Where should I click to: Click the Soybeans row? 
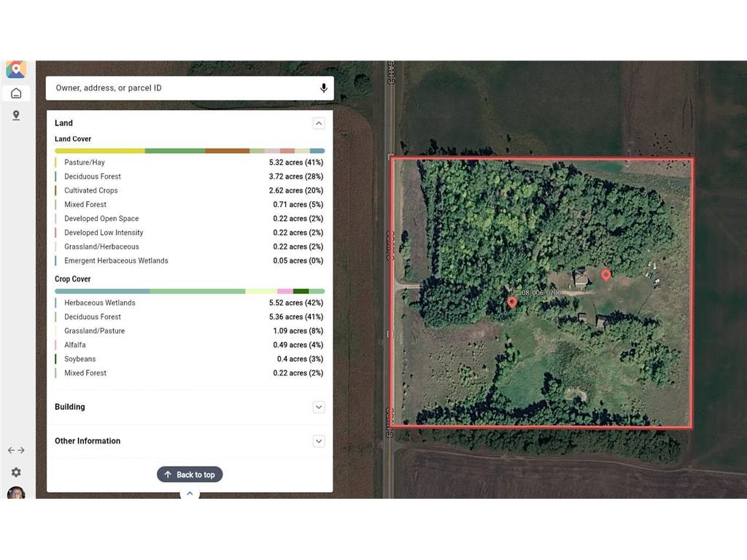(x=189, y=359)
